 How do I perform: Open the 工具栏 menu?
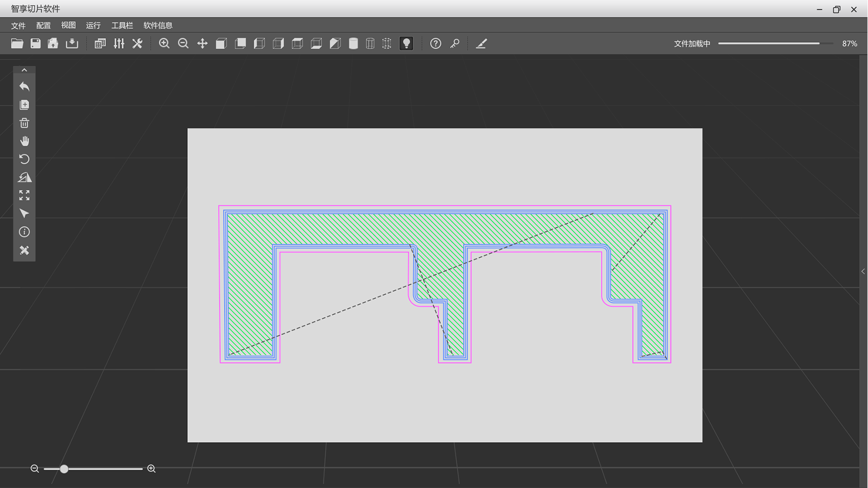click(x=122, y=26)
